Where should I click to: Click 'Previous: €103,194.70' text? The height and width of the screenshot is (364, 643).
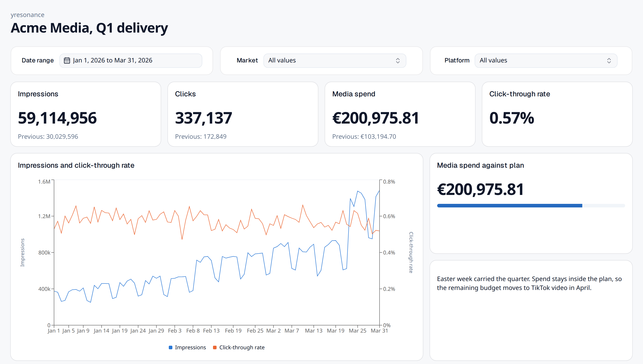click(x=364, y=136)
